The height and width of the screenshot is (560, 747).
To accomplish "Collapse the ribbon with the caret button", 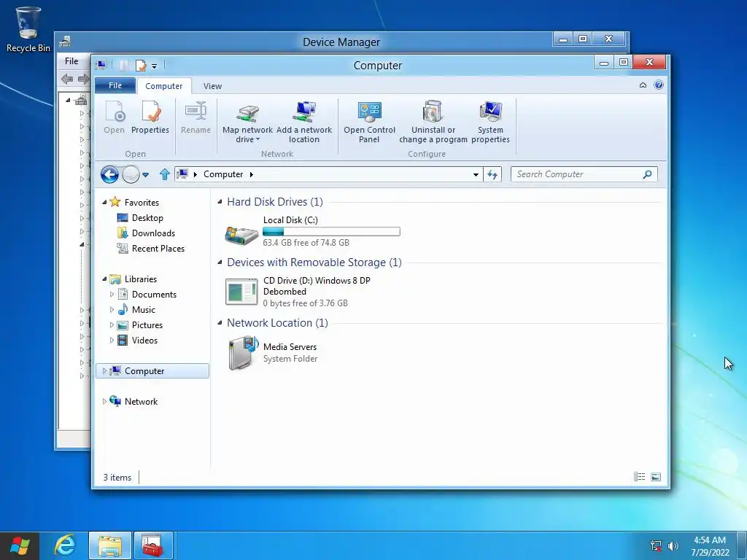I will pyautogui.click(x=643, y=85).
